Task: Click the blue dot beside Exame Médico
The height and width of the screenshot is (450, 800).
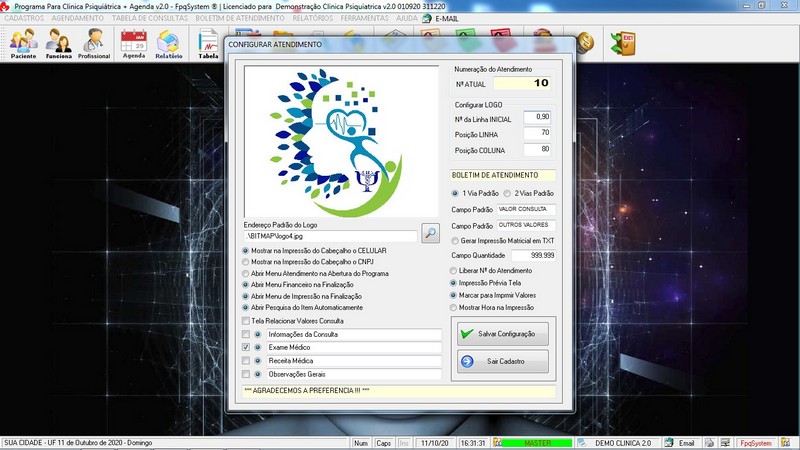Action: coord(258,347)
